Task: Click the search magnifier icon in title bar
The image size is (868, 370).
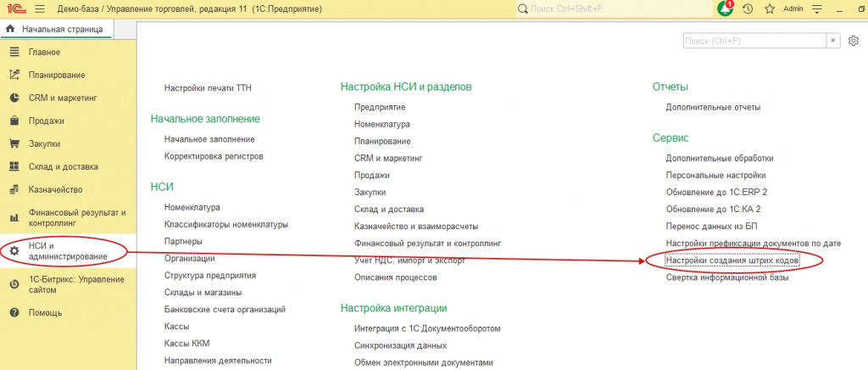Action: [522, 8]
